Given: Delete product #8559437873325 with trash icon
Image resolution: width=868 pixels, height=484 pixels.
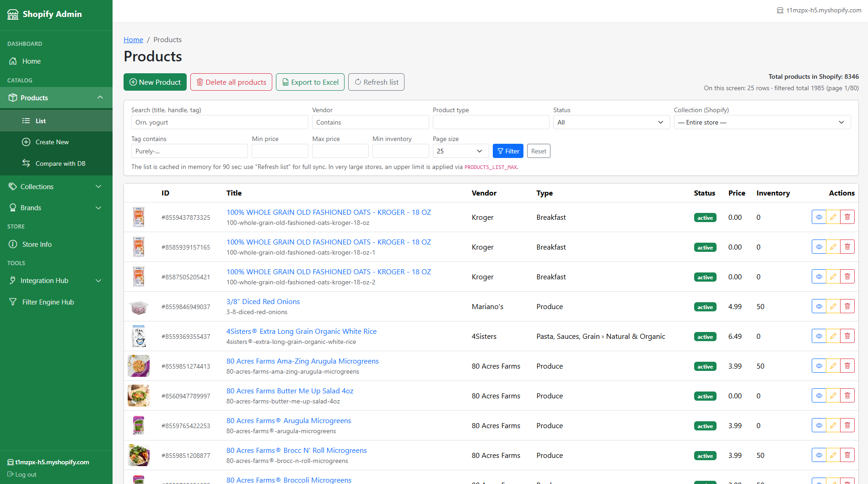Looking at the screenshot, I should [x=847, y=217].
